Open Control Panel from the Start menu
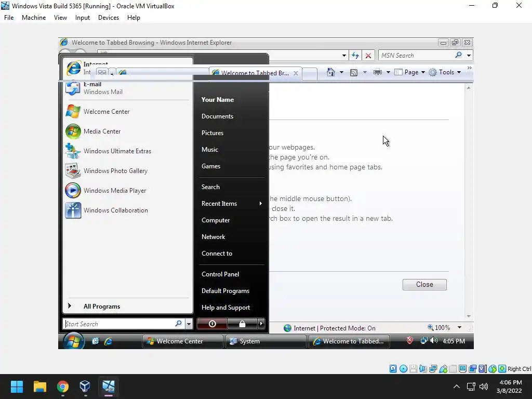 220,274
